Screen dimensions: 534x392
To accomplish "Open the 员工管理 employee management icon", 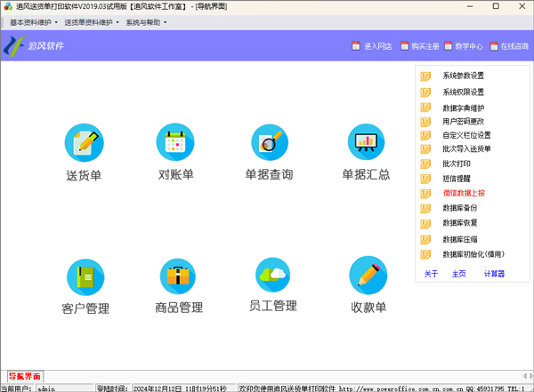I will pyautogui.click(x=272, y=275).
